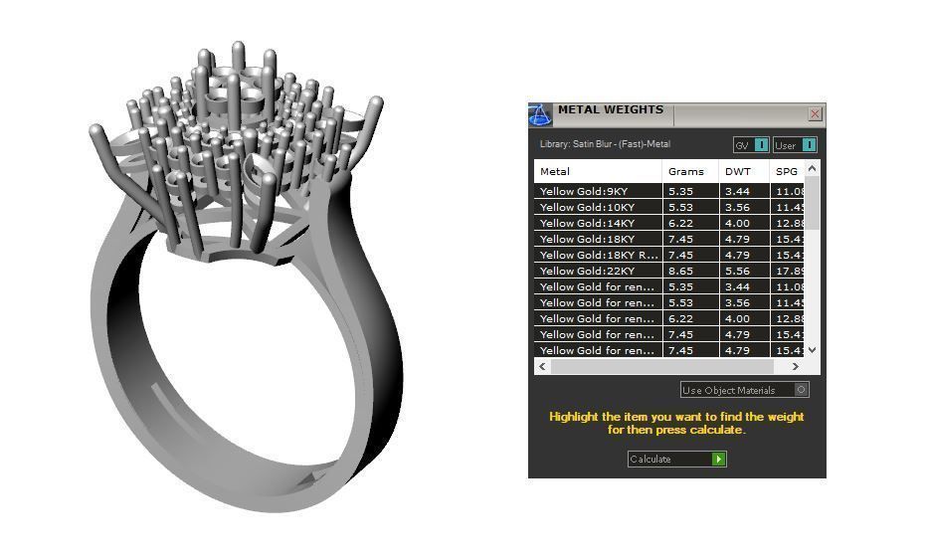Click the horizontal scrollbar thumb
The height and width of the screenshot is (560, 926).
pos(662,366)
